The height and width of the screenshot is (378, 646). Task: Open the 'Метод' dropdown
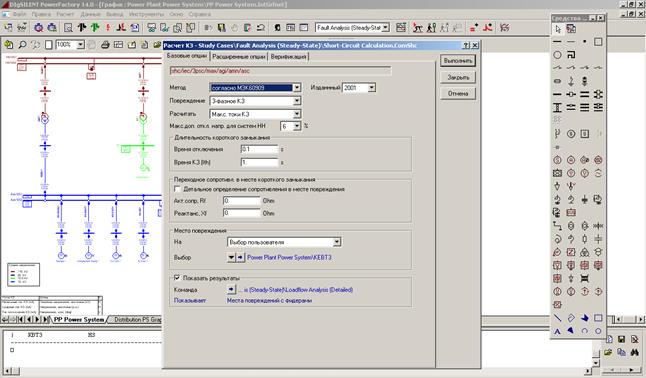point(297,88)
